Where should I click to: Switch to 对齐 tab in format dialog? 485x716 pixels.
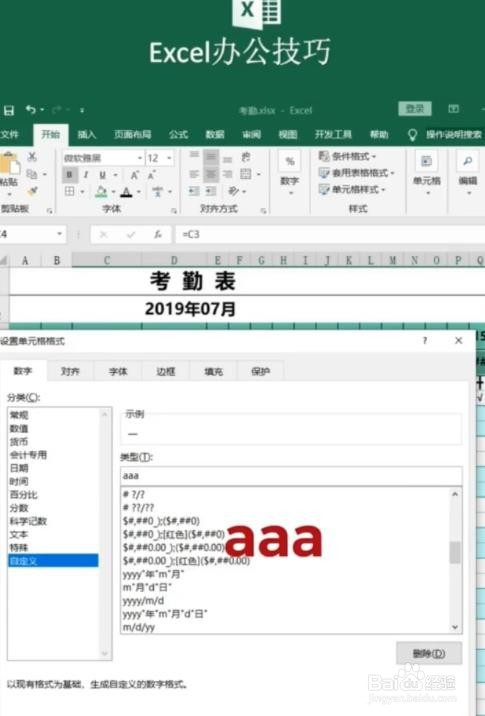pyautogui.click(x=70, y=372)
